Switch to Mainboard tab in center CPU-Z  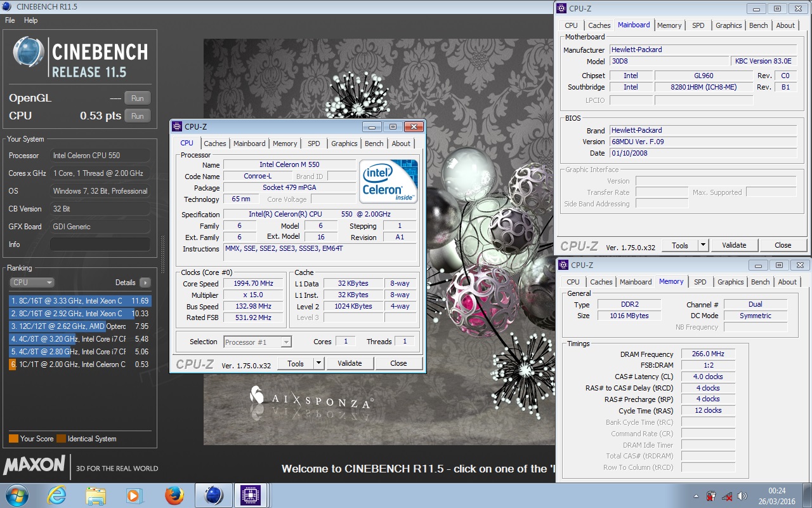(x=249, y=144)
